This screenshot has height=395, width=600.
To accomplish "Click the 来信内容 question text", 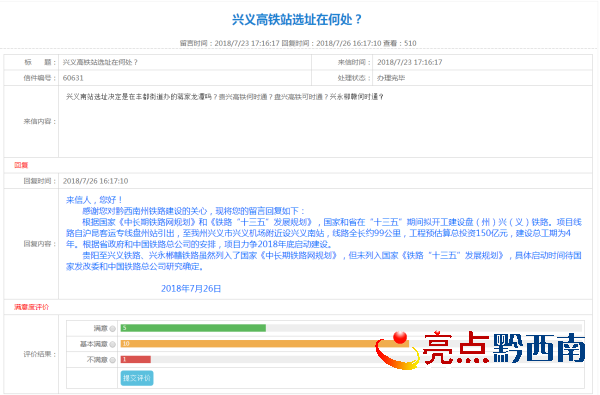I will point(225,97).
